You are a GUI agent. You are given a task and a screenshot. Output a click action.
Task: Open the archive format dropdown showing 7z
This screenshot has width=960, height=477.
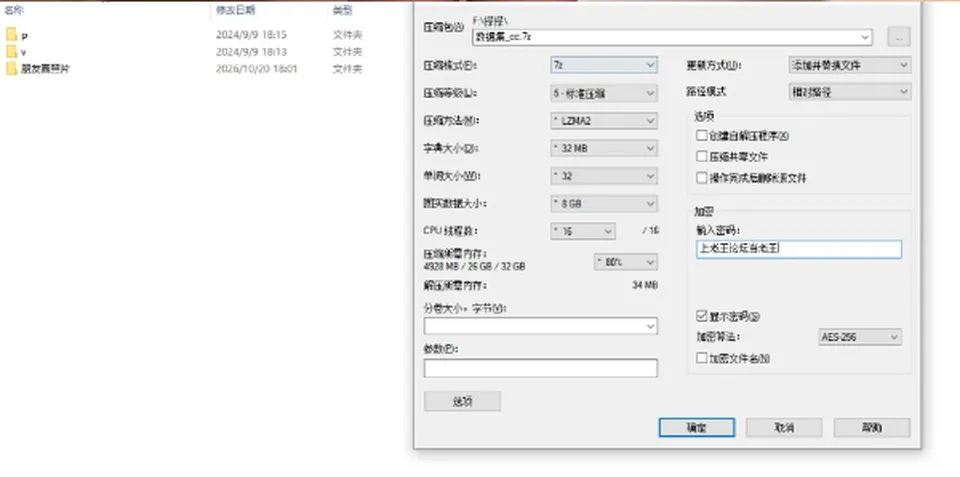[x=604, y=65]
